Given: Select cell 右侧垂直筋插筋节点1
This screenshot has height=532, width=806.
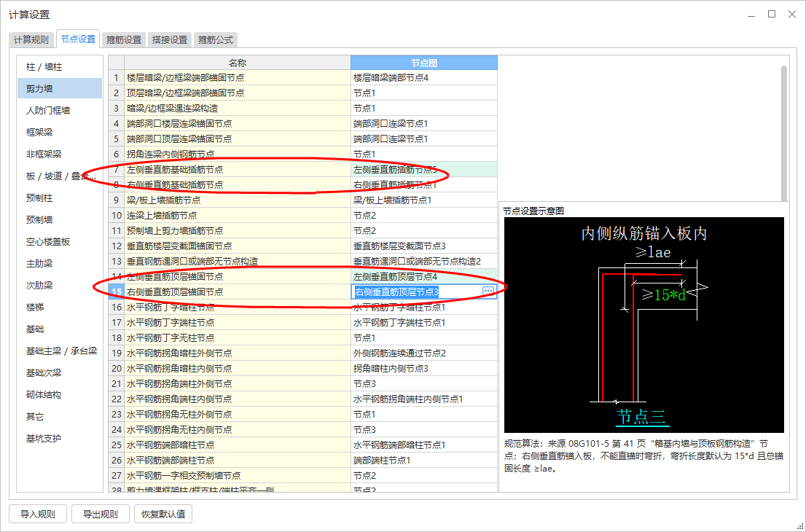Looking at the screenshot, I should [424, 184].
